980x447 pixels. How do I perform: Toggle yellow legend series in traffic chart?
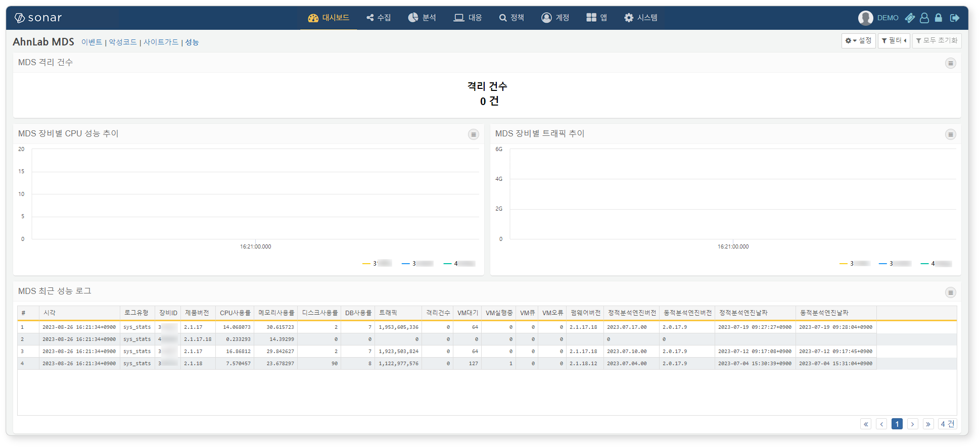point(855,263)
